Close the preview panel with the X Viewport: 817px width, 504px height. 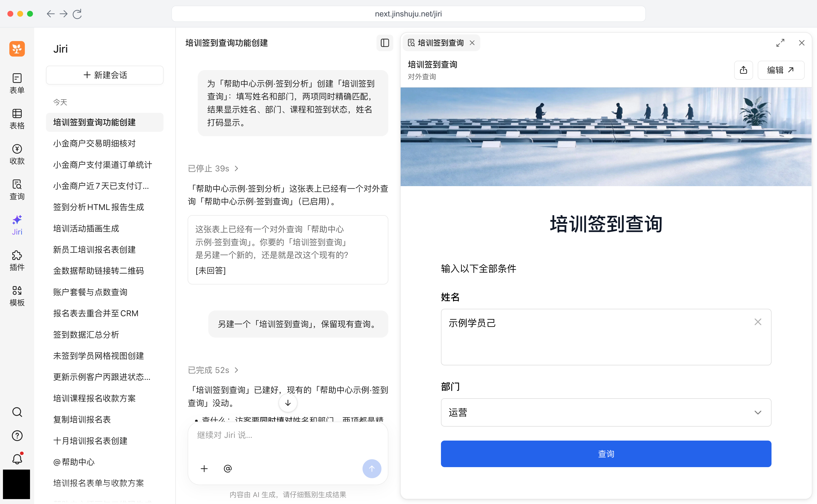click(x=802, y=43)
